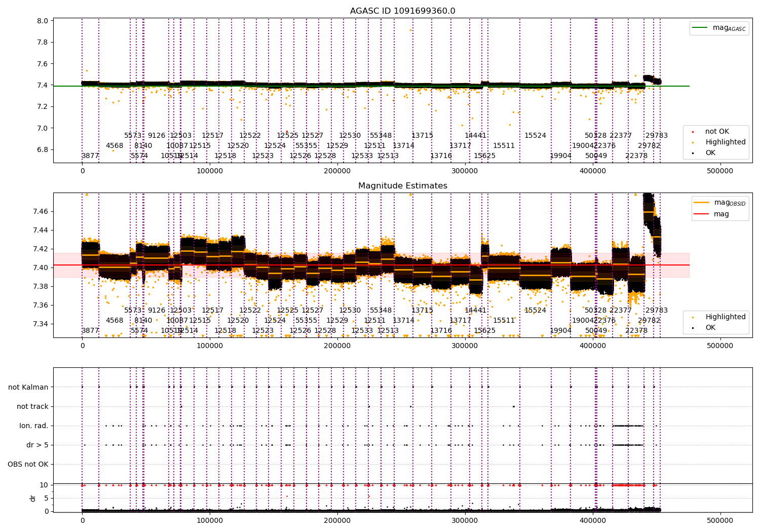The image size is (760, 532).
Task: Click the y-axis tick "7.46"
Action: 41,211
